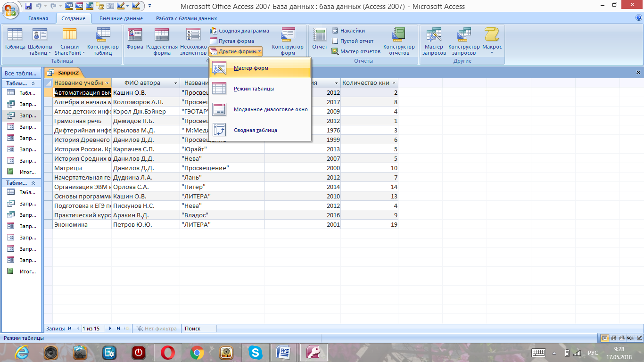Open Количество книг column filter dropdown
Screen dimensions: 644x362
[x=394, y=83]
